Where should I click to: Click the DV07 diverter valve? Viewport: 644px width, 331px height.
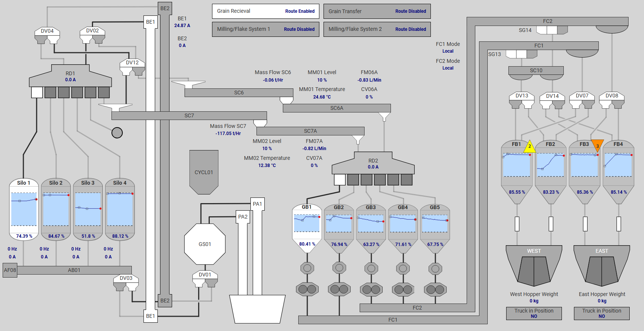[x=582, y=100]
